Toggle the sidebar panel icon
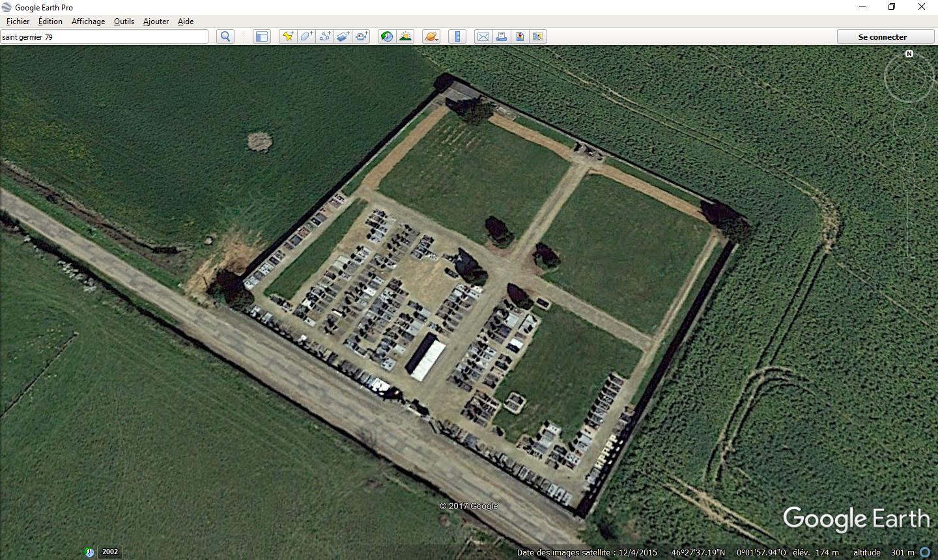Image resolution: width=938 pixels, height=560 pixels. click(x=261, y=36)
